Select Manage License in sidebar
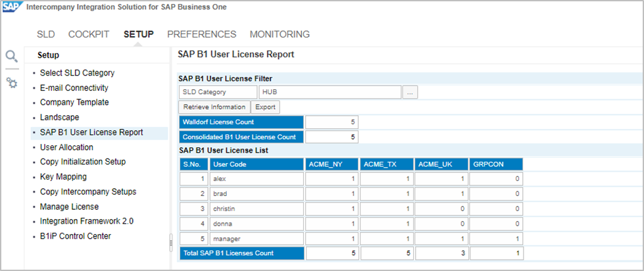 (68, 207)
